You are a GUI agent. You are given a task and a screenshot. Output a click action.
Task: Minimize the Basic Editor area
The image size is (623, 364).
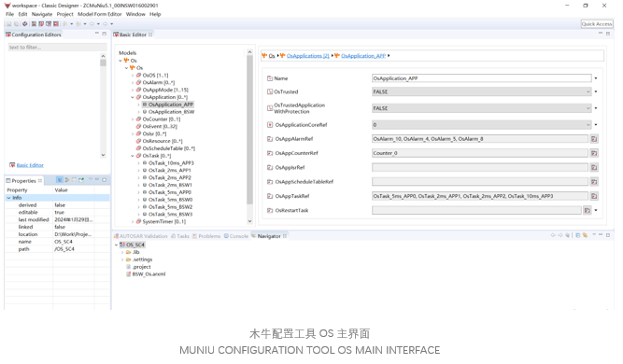(x=601, y=35)
